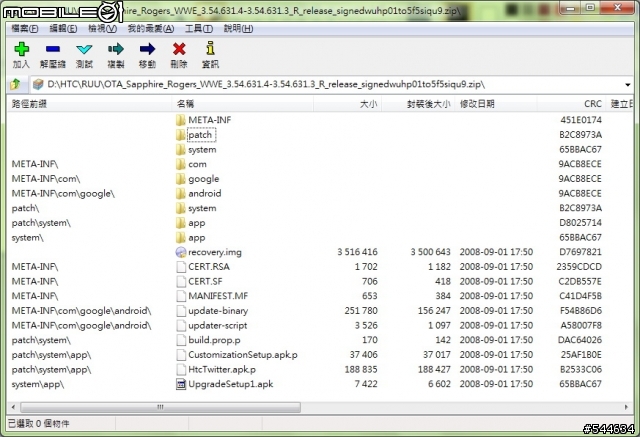This screenshot has width=640, height=437.
Task: Open the File (檔案) menu
Action: coord(24,29)
